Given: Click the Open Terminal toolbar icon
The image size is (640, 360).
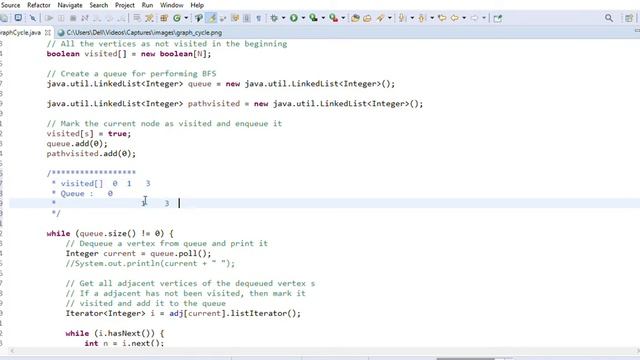Looking at the screenshot, I should 18,18.
